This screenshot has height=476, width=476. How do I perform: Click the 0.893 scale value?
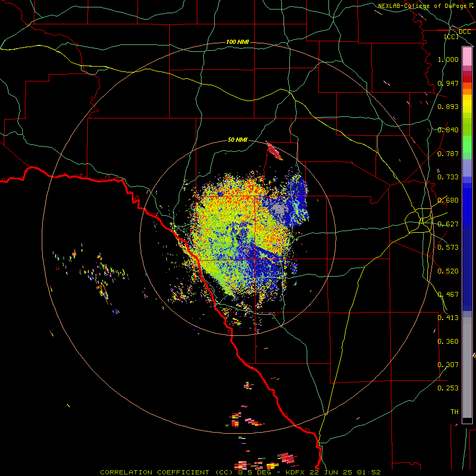448,106
